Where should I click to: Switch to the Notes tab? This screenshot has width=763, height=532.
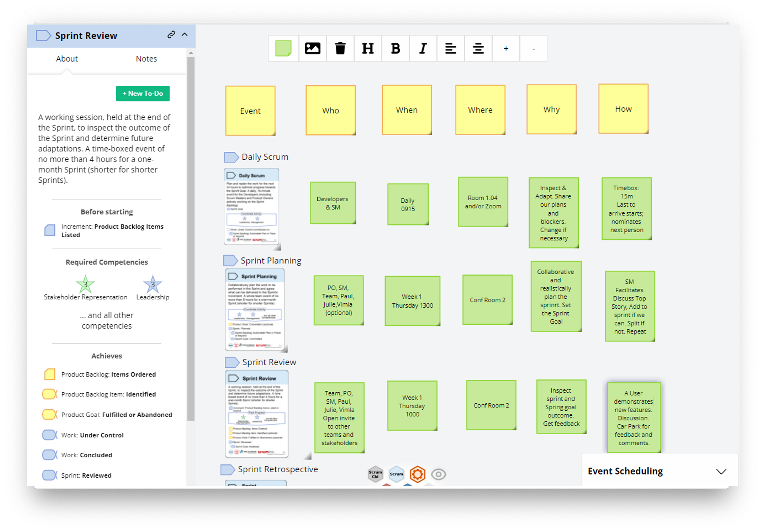pos(146,59)
